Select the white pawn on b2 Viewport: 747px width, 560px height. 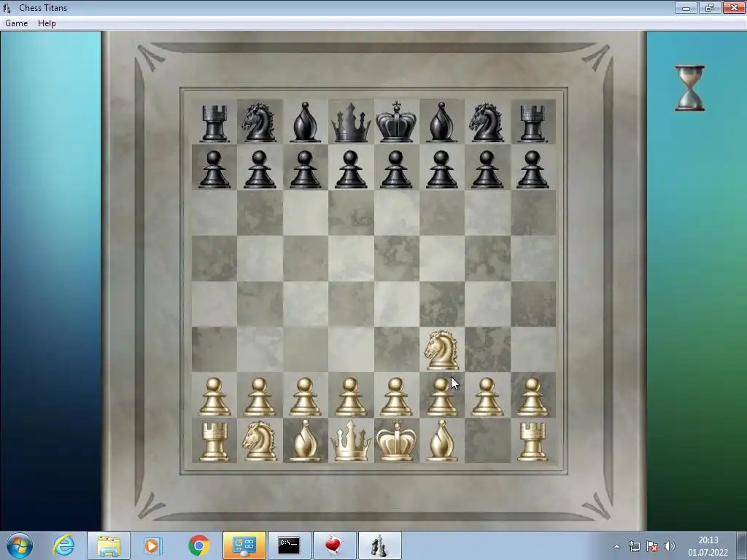[259, 397]
